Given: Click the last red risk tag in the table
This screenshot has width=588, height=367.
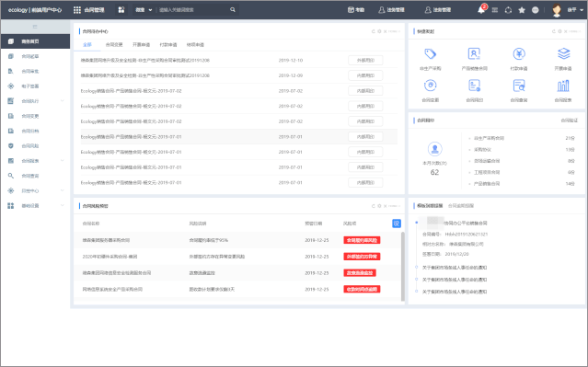Looking at the screenshot, I should point(362,290).
